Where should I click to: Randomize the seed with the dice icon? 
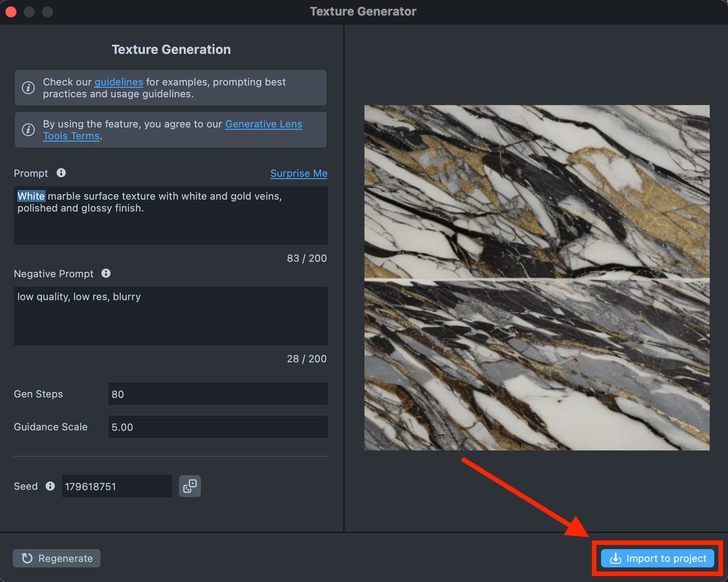tap(190, 486)
